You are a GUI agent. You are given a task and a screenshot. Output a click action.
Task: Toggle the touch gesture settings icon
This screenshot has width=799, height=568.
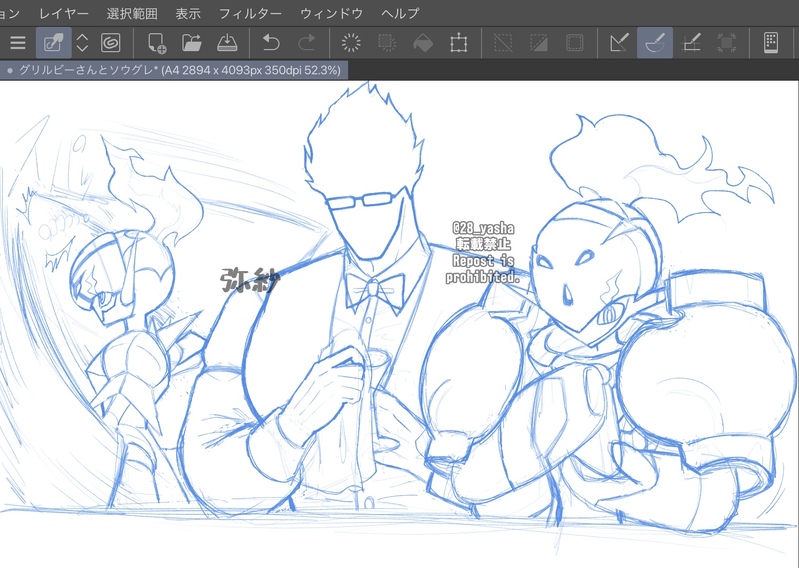point(54,43)
